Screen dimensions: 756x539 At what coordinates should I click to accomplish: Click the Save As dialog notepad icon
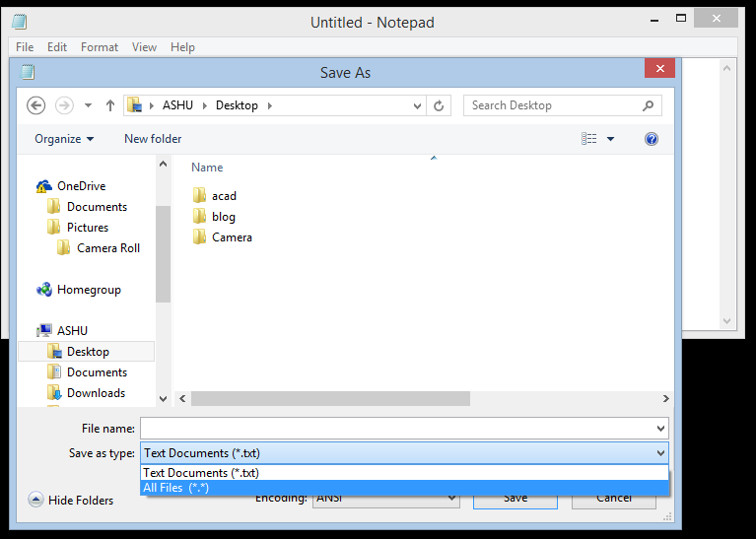pyautogui.click(x=27, y=72)
